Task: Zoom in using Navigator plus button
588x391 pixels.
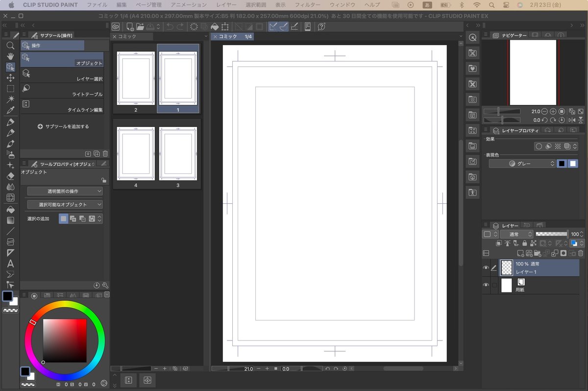Action: tap(553, 112)
